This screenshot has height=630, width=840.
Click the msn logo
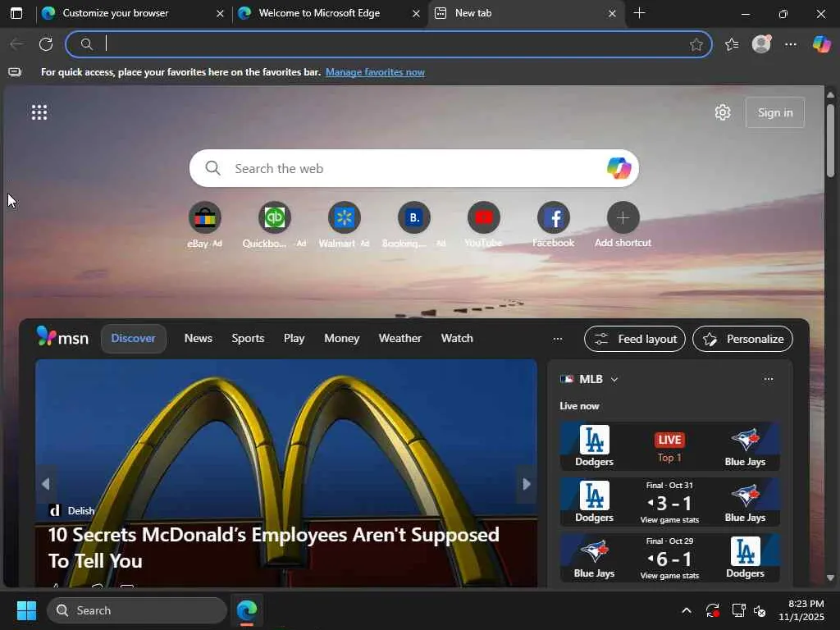pyautogui.click(x=62, y=337)
